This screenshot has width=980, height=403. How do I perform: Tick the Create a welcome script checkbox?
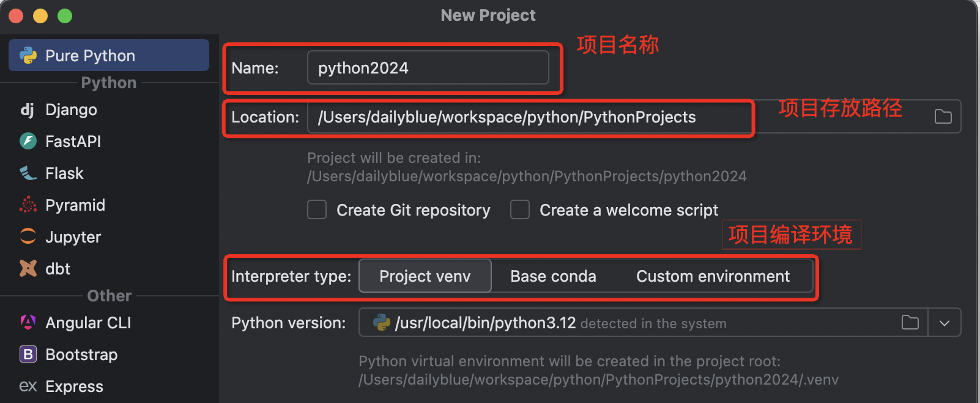[520, 210]
